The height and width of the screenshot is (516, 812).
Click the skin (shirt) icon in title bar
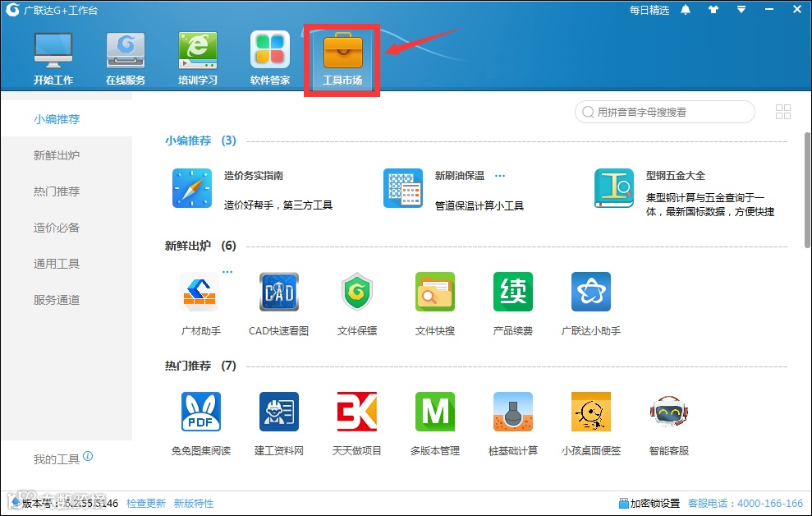(x=713, y=10)
